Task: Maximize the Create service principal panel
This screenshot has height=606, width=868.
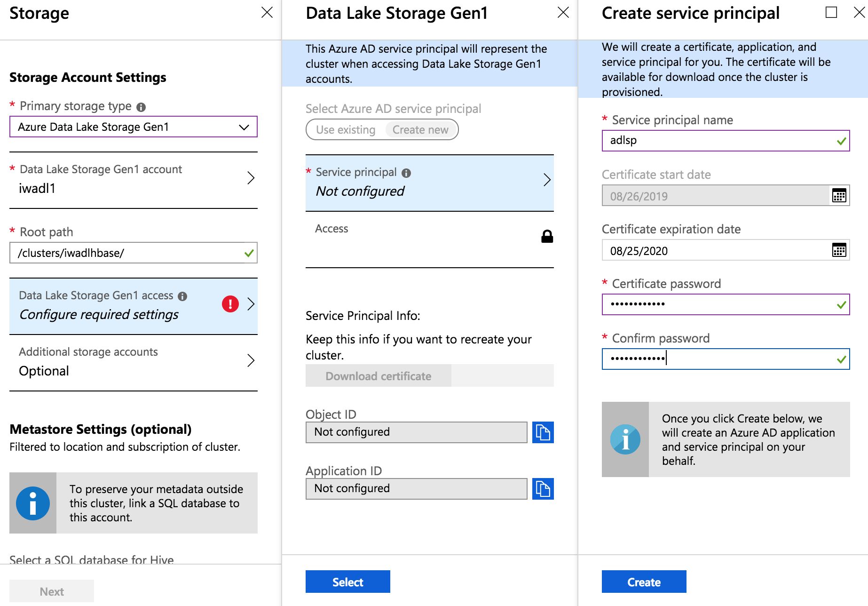Action: 831,12
